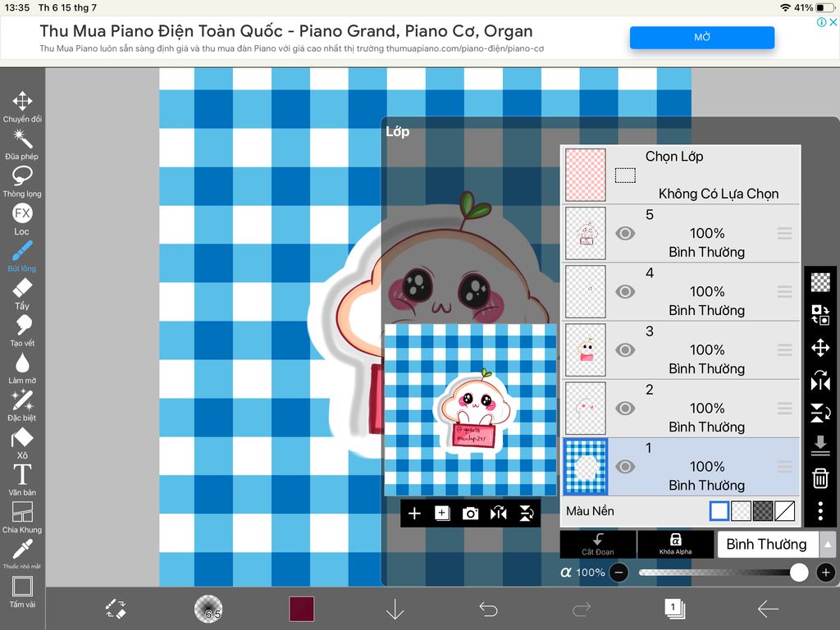Flip layer horizontally in right toolbar
This screenshot has height=630, width=840.
[x=820, y=381]
